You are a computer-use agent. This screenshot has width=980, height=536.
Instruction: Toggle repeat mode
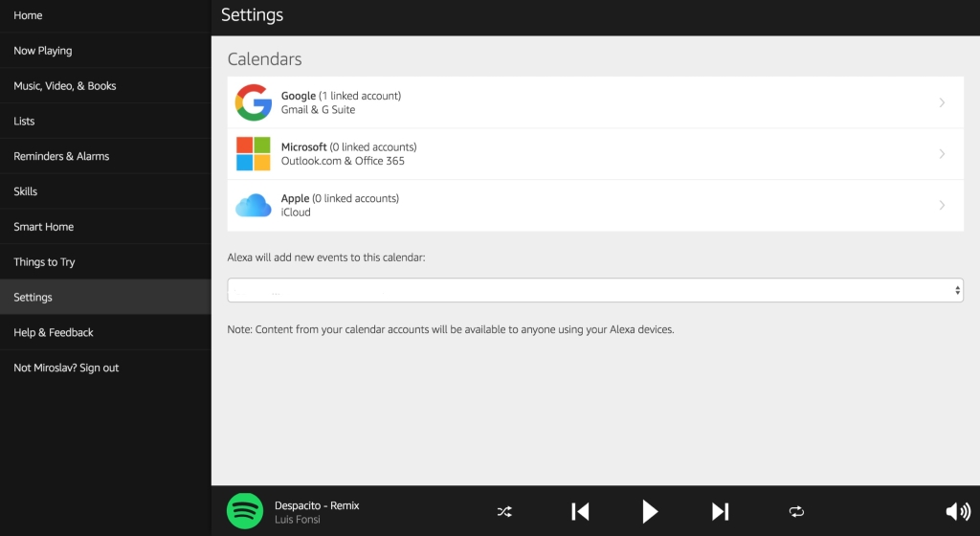796,511
